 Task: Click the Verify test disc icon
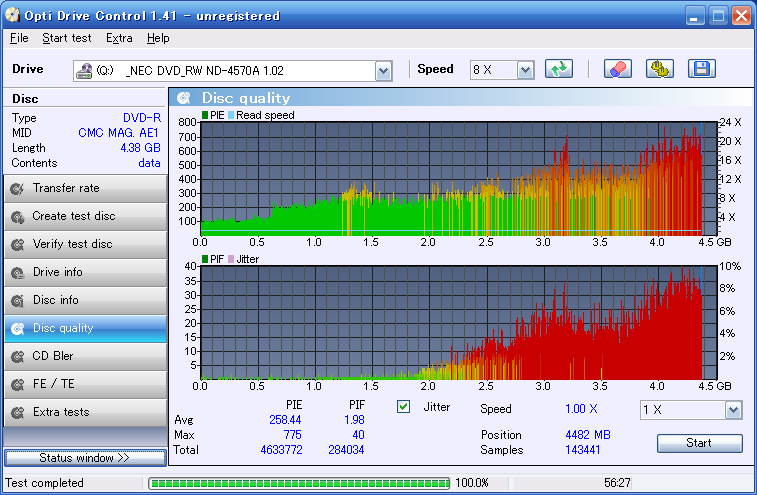(17, 244)
